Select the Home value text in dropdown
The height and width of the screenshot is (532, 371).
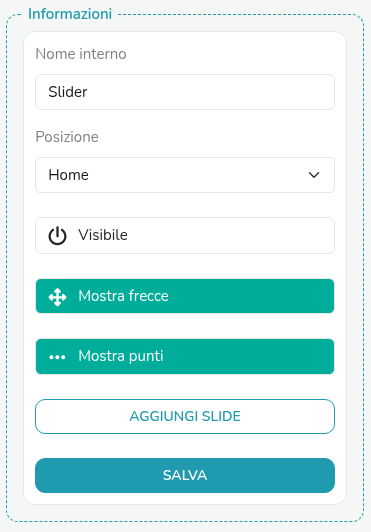click(69, 175)
